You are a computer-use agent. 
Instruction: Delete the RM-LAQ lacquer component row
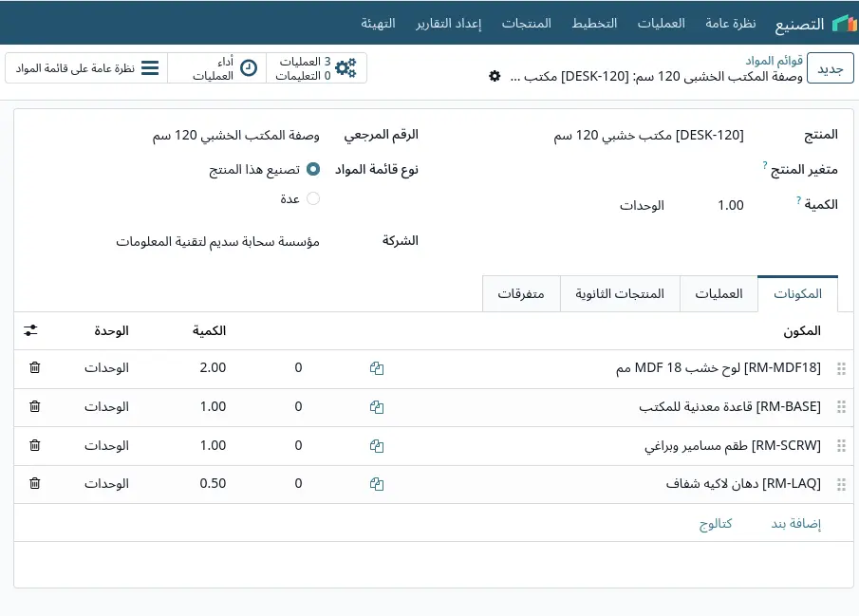pyautogui.click(x=34, y=483)
